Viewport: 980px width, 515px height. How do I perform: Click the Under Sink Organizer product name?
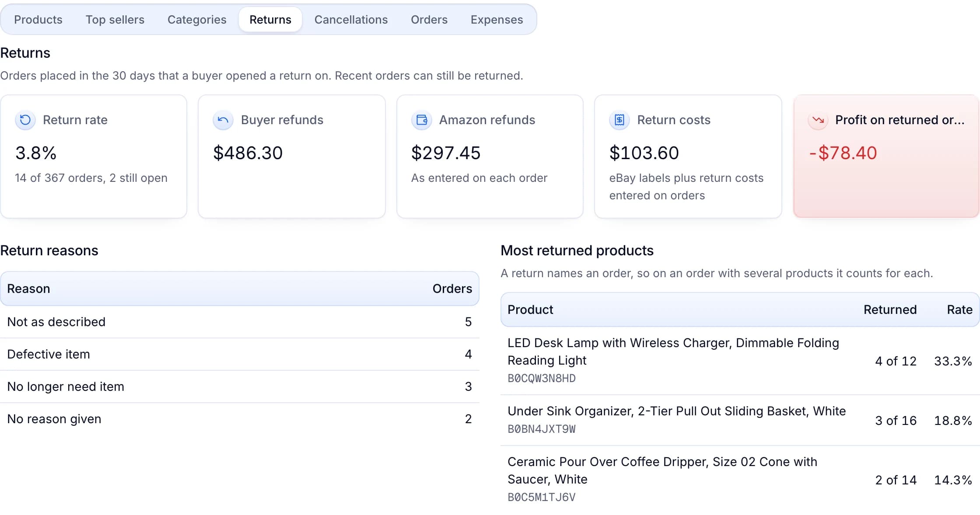tap(677, 411)
